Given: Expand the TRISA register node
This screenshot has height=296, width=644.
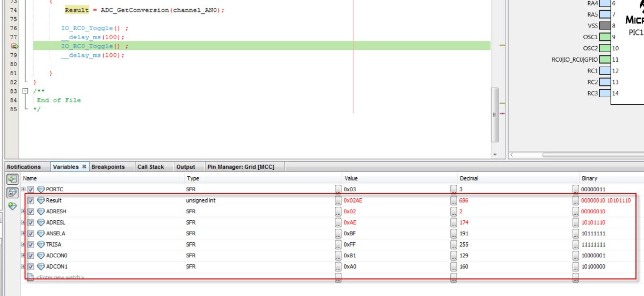Looking at the screenshot, I should point(23,244).
